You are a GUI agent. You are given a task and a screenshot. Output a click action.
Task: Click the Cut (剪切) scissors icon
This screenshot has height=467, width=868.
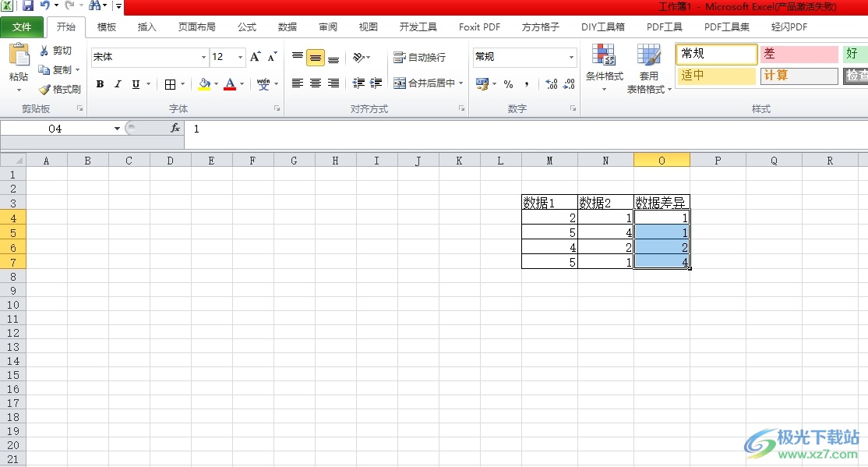click(44, 51)
